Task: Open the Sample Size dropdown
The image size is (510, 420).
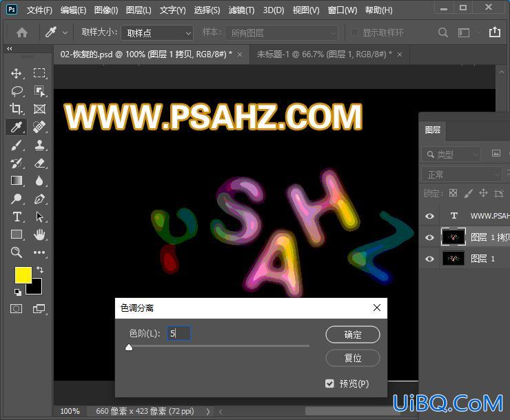Action: (157, 33)
